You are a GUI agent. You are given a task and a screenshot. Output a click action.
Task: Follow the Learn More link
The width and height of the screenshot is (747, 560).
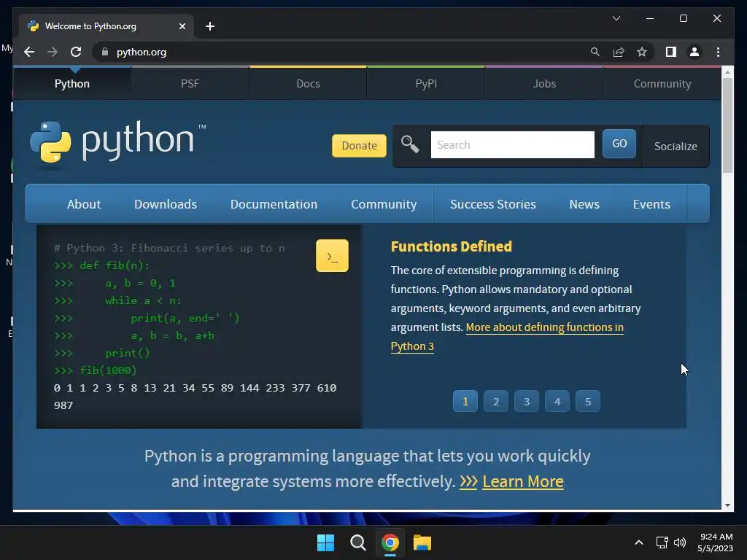coord(522,481)
